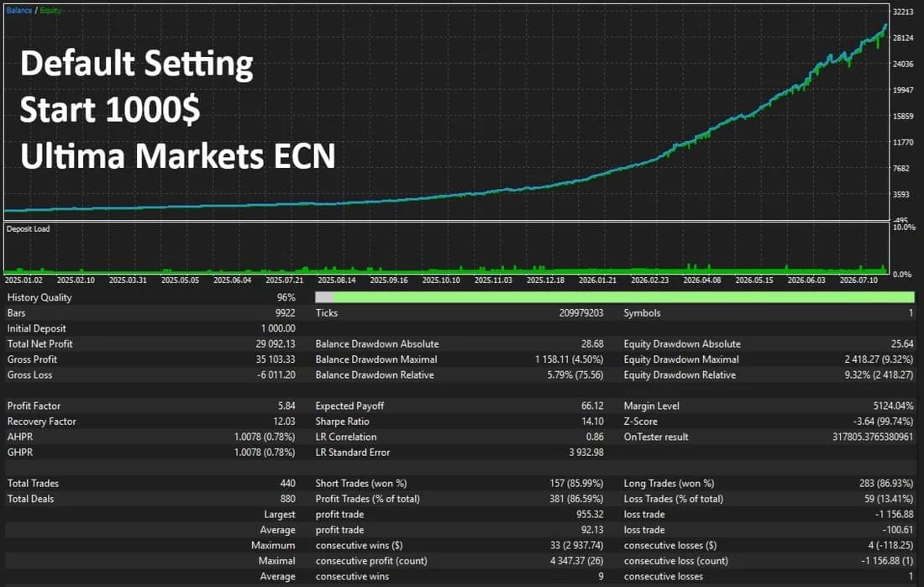Click the Gross Profit value 35 103.33

click(x=276, y=359)
